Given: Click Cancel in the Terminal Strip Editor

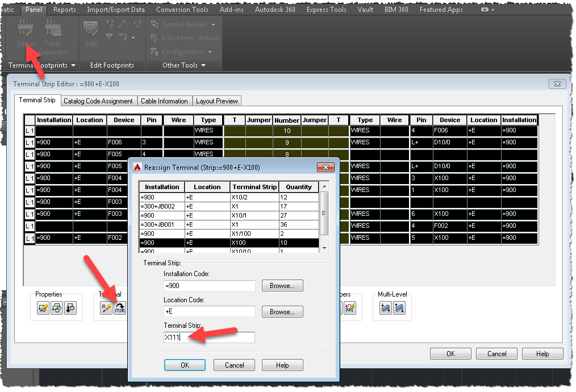Looking at the screenshot, I should tap(496, 354).
